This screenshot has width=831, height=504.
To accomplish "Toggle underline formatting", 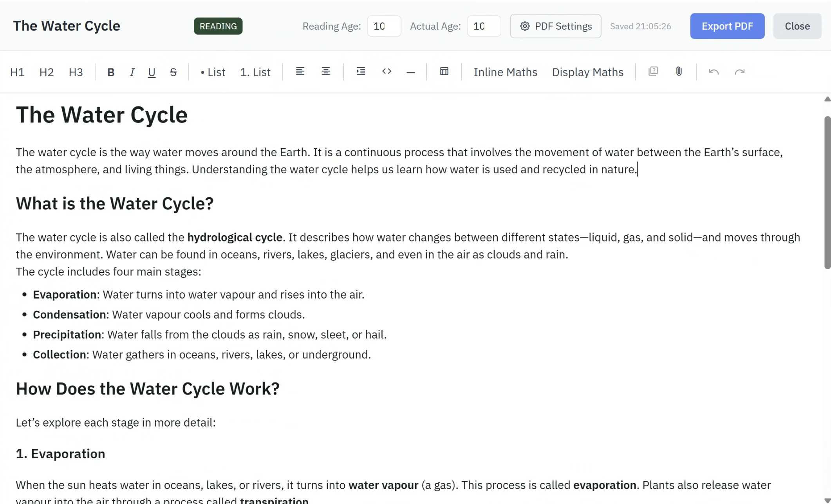I will (152, 72).
